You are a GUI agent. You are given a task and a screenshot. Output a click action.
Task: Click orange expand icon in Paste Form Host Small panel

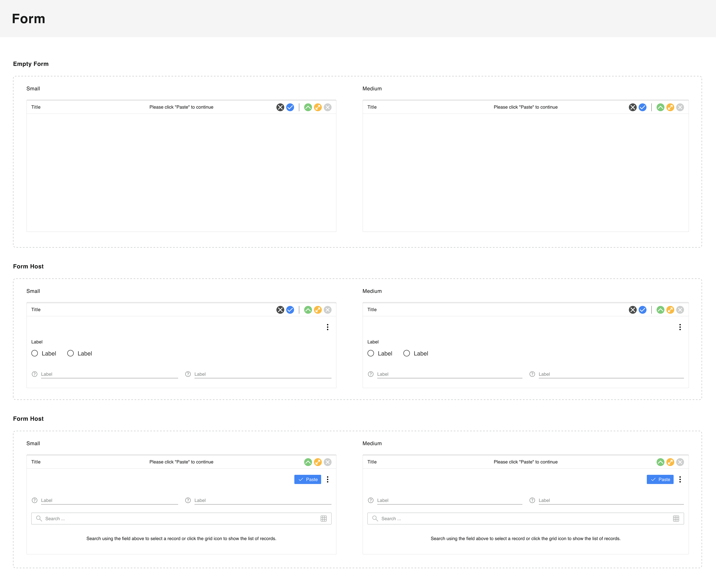pos(318,462)
